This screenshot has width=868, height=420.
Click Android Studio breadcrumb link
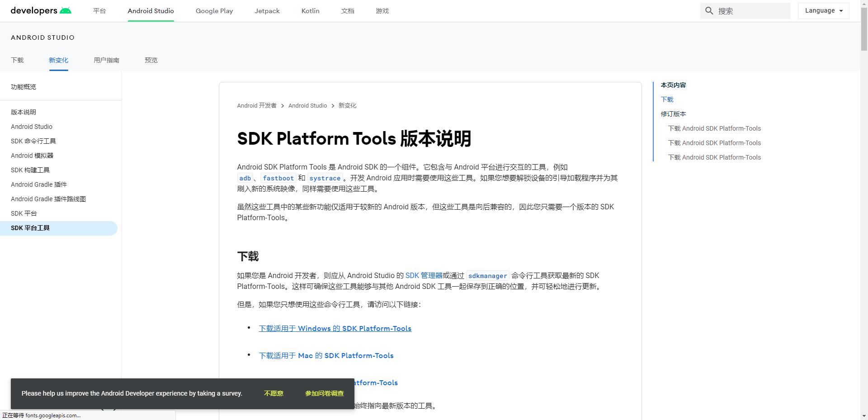pyautogui.click(x=307, y=105)
